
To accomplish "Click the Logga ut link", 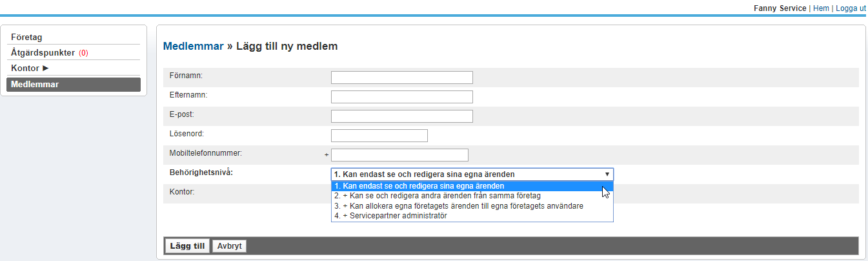I will 851,8.
